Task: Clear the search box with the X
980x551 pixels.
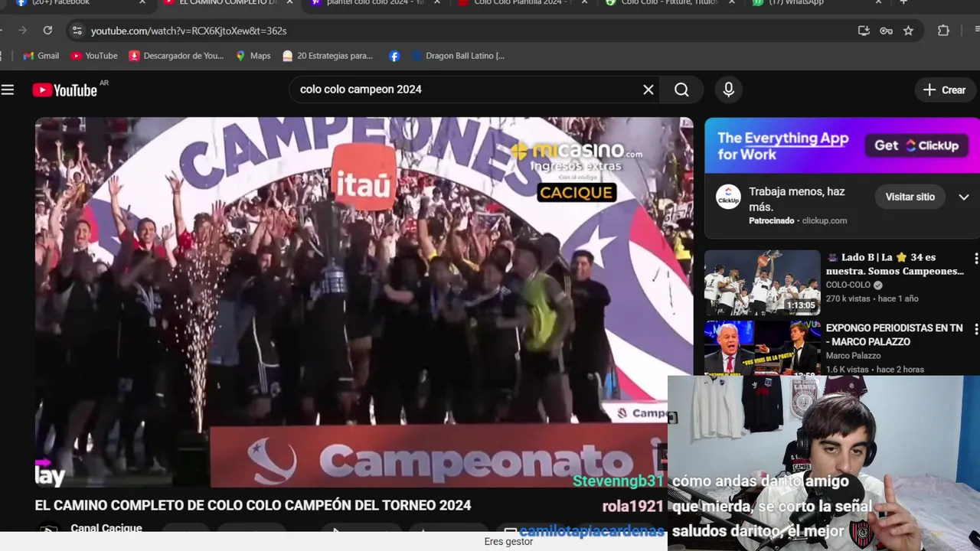Action: coord(648,90)
